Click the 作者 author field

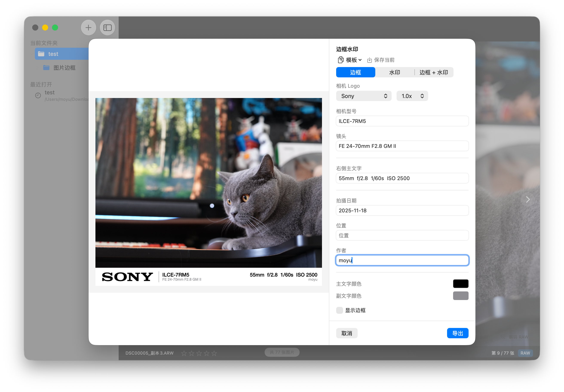402,260
